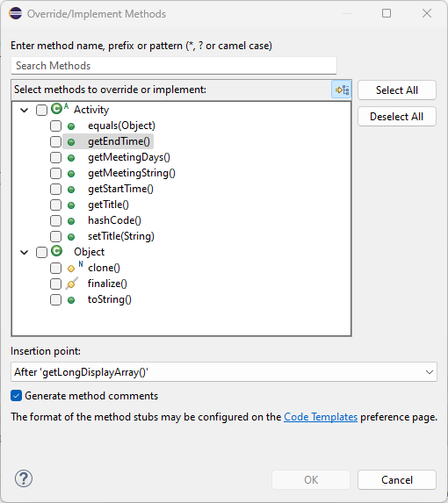This screenshot has height=503, width=448.
Task: Select the getStartTime() method label
Action: [x=120, y=189]
